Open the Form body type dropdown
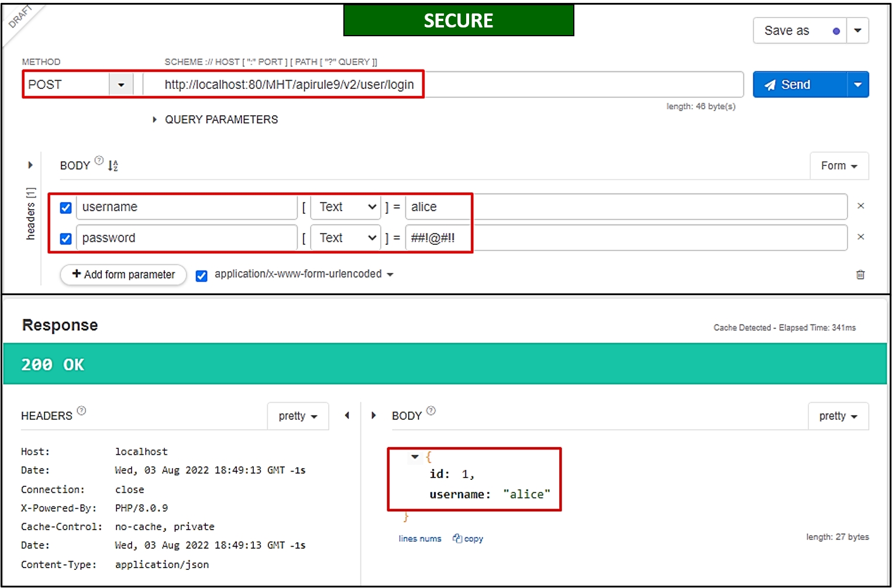892x588 pixels. point(839,166)
